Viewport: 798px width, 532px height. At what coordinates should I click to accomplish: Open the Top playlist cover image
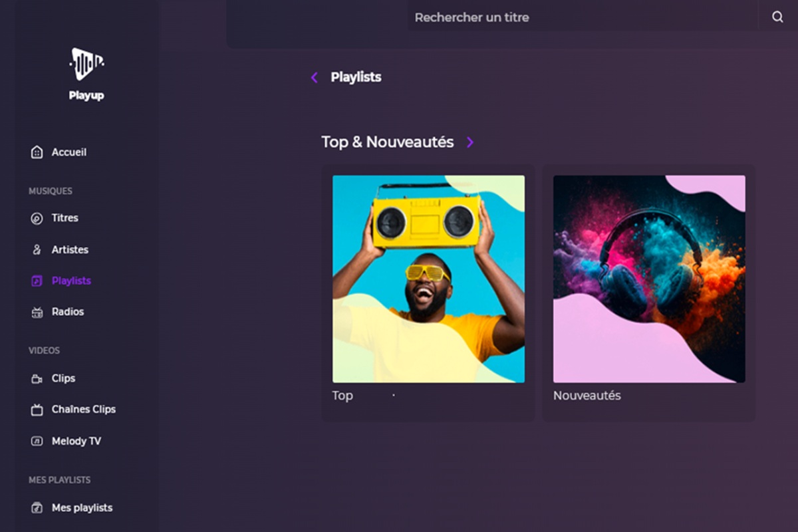click(428, 277)
